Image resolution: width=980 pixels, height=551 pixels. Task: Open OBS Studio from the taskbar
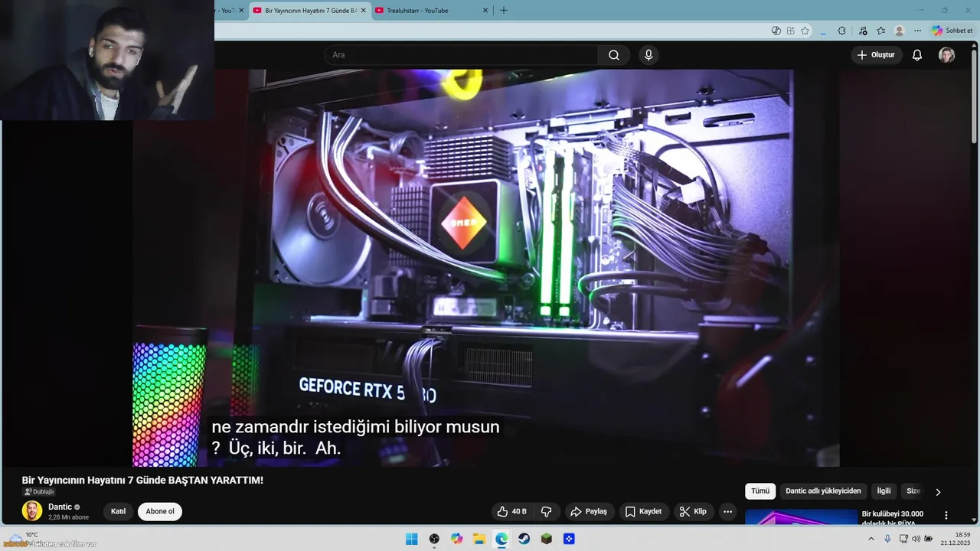click(434, 539)
